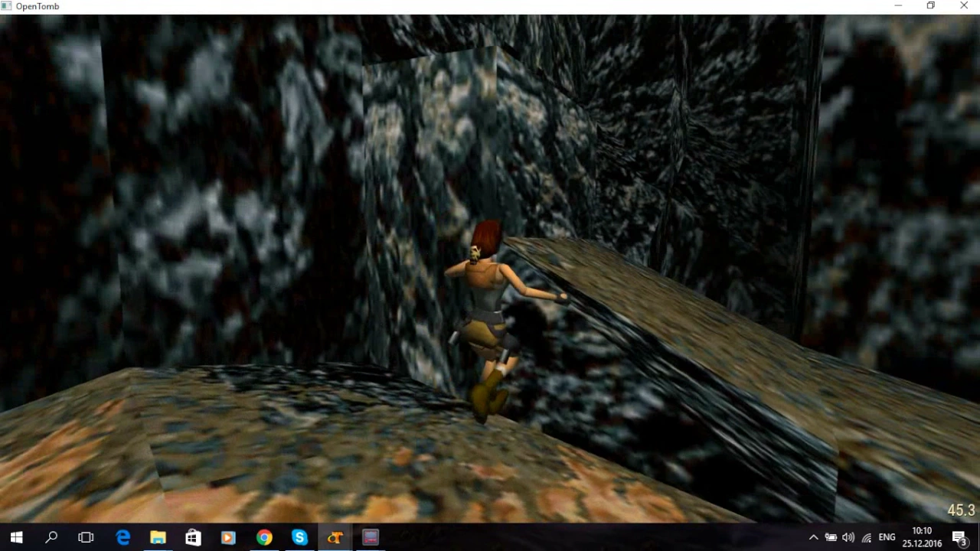This screenshot has height=551, width=980.
Task: Launch Google Chrome from the taskbar
Action: pyautogui.click(x=264, y=538)
